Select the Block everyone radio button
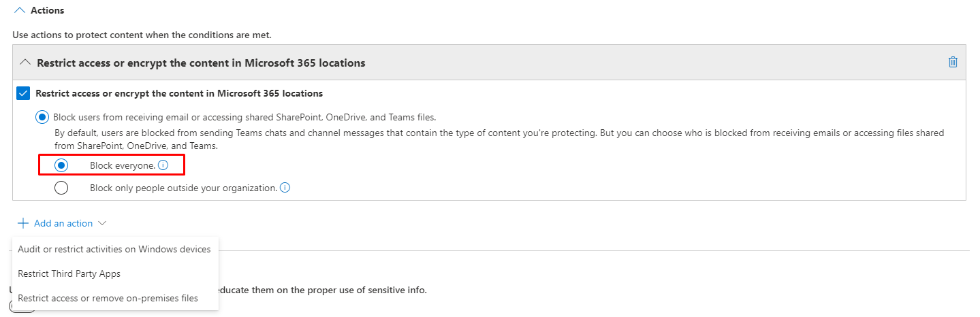Image resolution: width=980 pixels, height=317 pixels. pos(61,165)
